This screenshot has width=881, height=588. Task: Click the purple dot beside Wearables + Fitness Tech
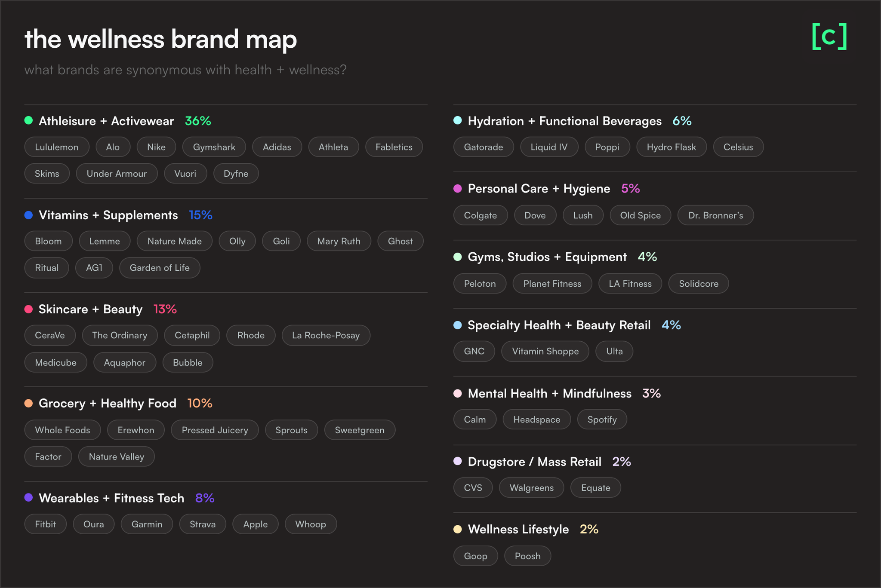pyautogui.click(x=28, y=497)
